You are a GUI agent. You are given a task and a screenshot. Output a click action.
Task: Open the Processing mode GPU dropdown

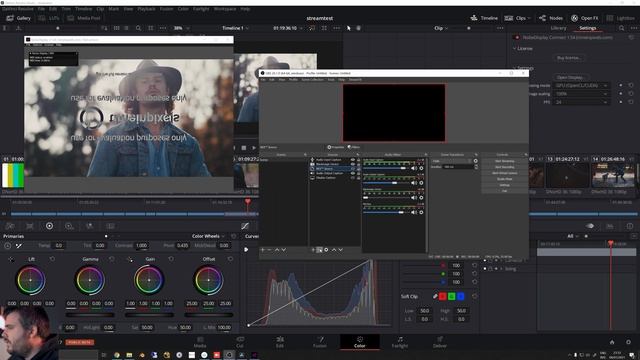tap(581, 85)
